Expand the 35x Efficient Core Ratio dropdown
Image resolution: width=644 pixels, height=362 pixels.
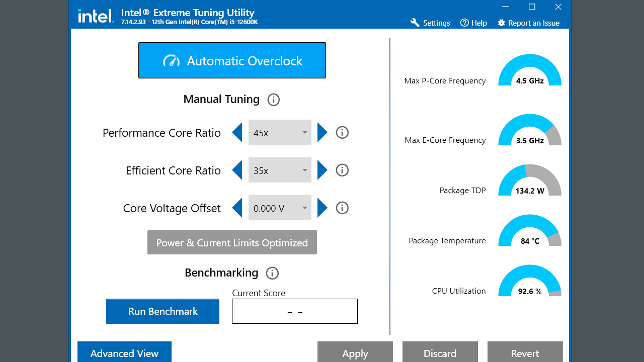coord(280,170)
